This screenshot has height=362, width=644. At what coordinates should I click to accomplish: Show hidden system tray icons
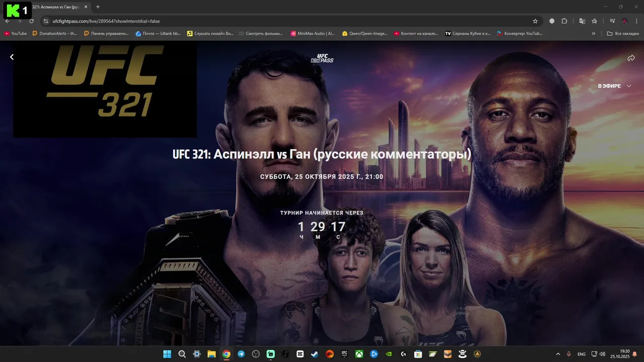point(557,354)
